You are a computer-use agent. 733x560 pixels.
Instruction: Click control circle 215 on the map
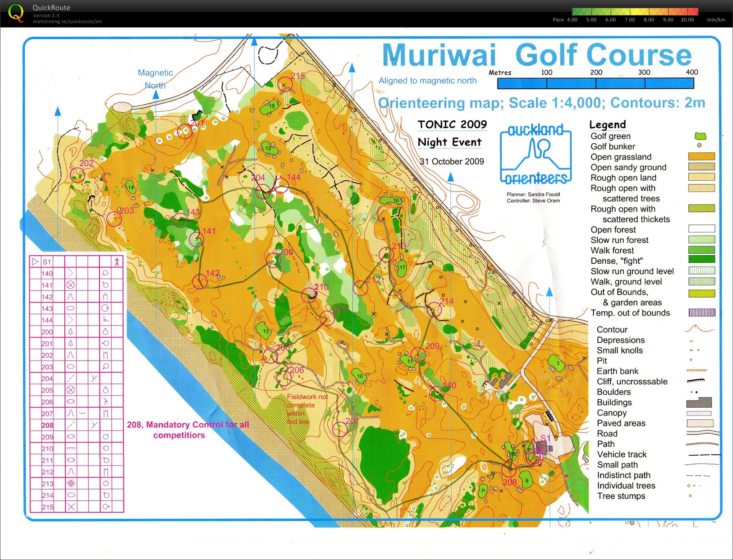(x=285, y=85)
